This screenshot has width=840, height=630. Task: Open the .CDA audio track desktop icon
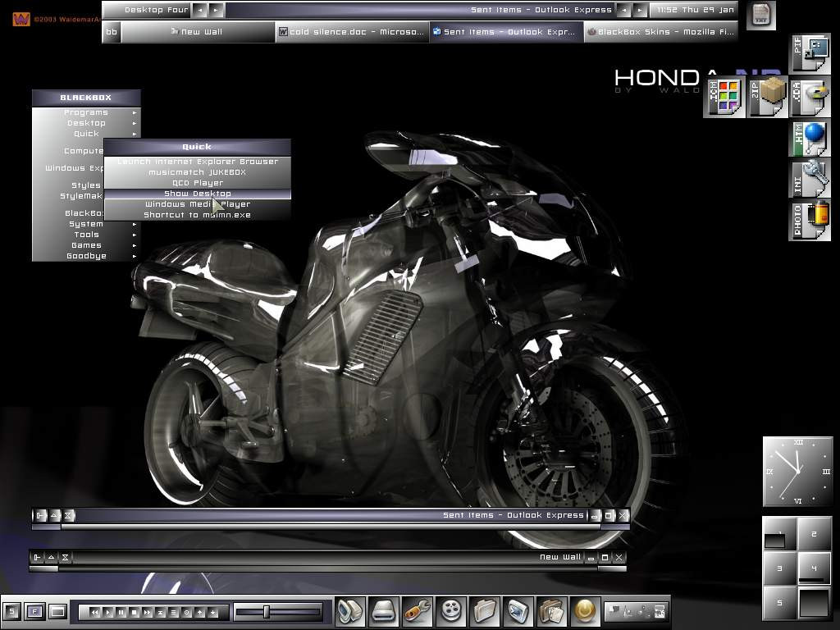(810, 97)
